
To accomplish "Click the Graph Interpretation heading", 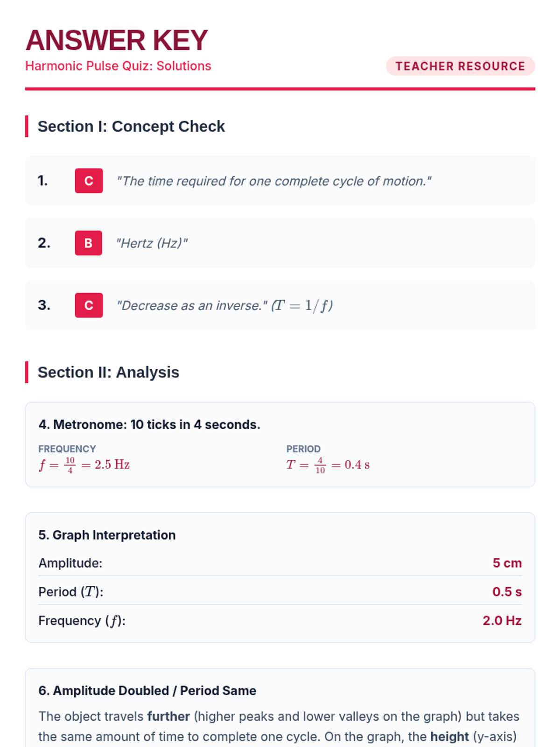I will (107, 535).
